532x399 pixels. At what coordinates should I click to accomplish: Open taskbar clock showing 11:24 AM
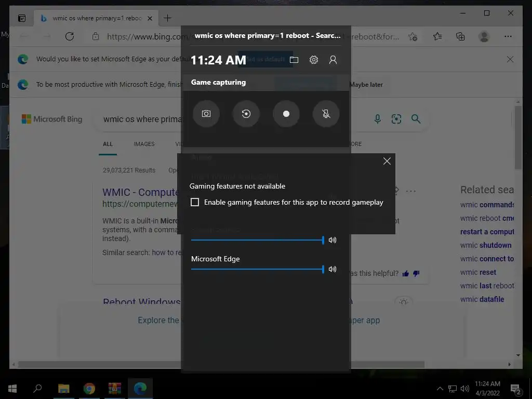(x=487, y=389)
